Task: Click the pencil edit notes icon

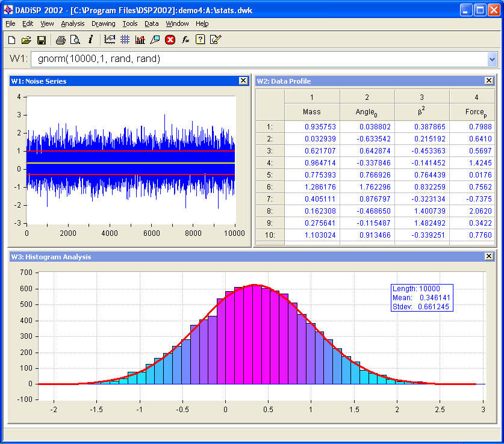Action: coord(216,40)
